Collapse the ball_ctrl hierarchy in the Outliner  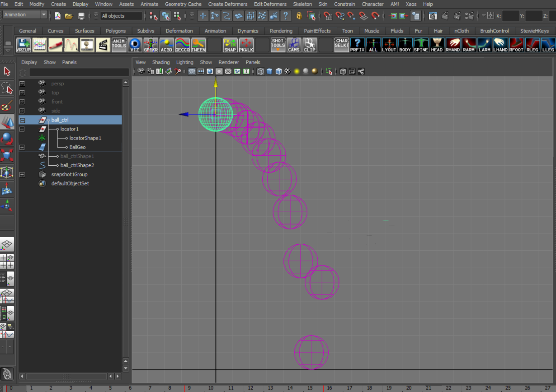tap(21, 120)
